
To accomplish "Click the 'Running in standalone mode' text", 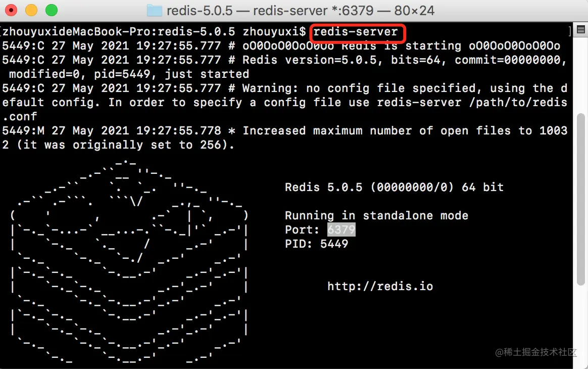I will (376, 215).
